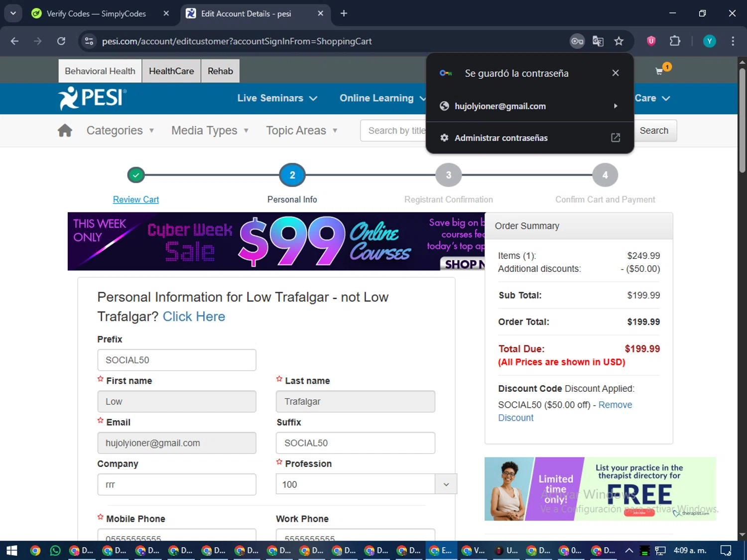The image size is (747, 560).
Task: Open the notification center icon
Action: (x=726, y=551)
